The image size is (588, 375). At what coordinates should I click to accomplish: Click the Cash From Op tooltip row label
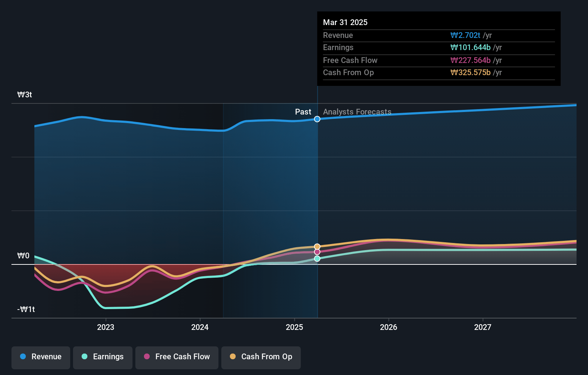pyautogui.click(x=348, y=72)
